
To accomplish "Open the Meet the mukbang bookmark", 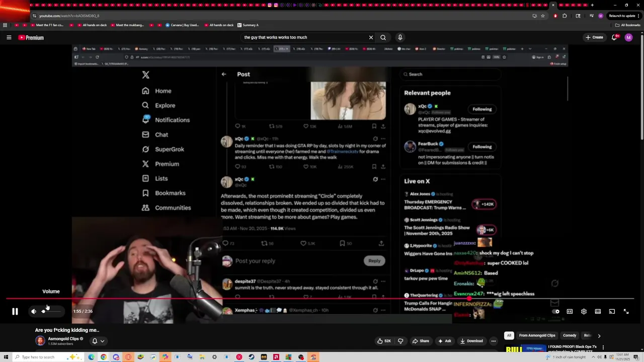I will click(x=126, y=25).
